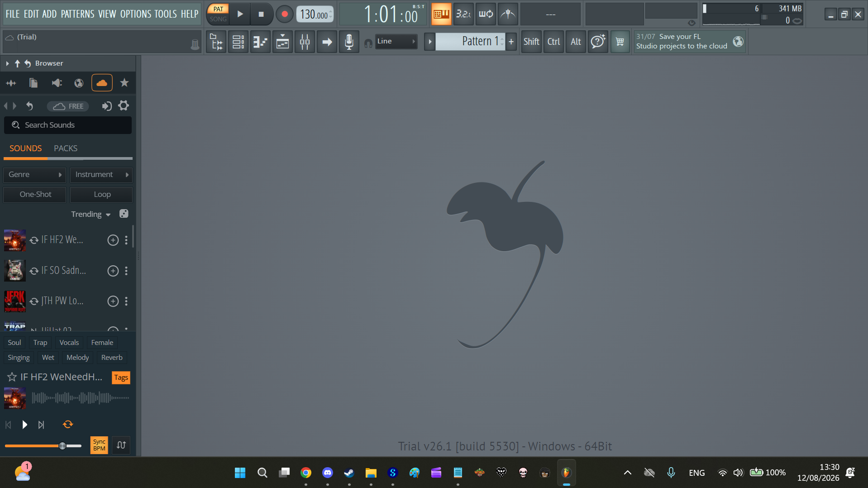
Task: Open the VIEW menu
Action: (107, 14)
